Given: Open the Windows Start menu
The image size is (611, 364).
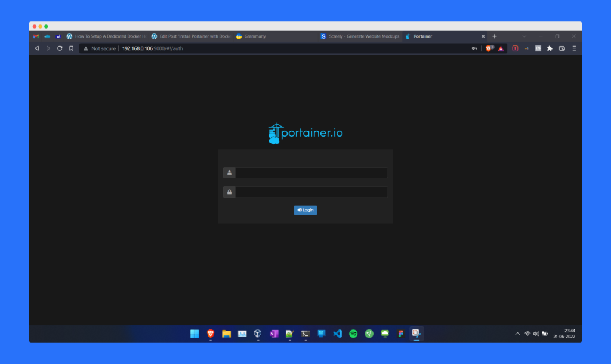Looking at the screenshot, I should click(x=195, y=334).
